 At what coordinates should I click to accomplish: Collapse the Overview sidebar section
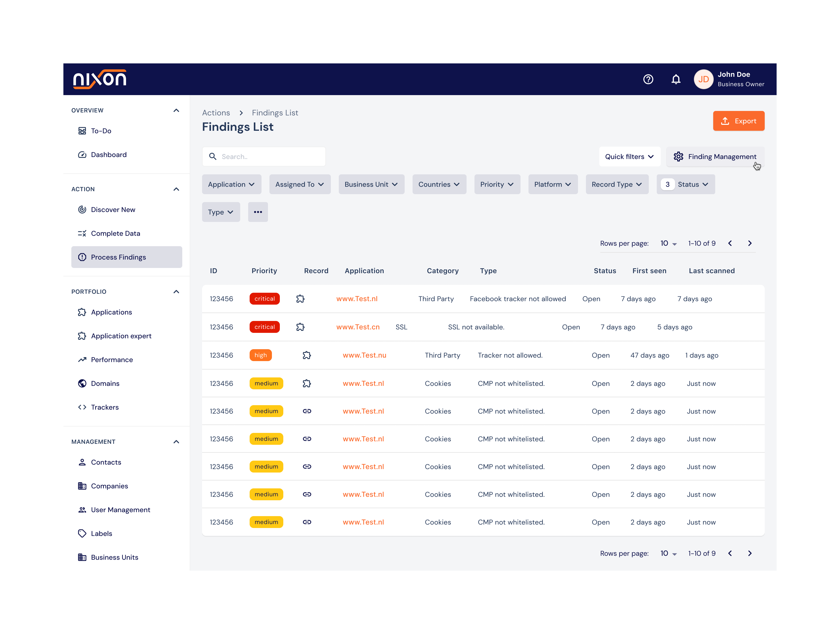coord(176,110)
